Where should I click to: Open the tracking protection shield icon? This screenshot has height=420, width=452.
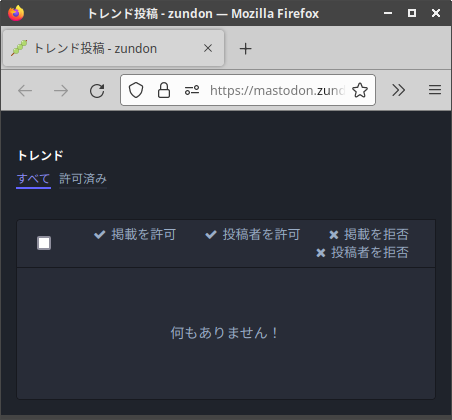136,90
